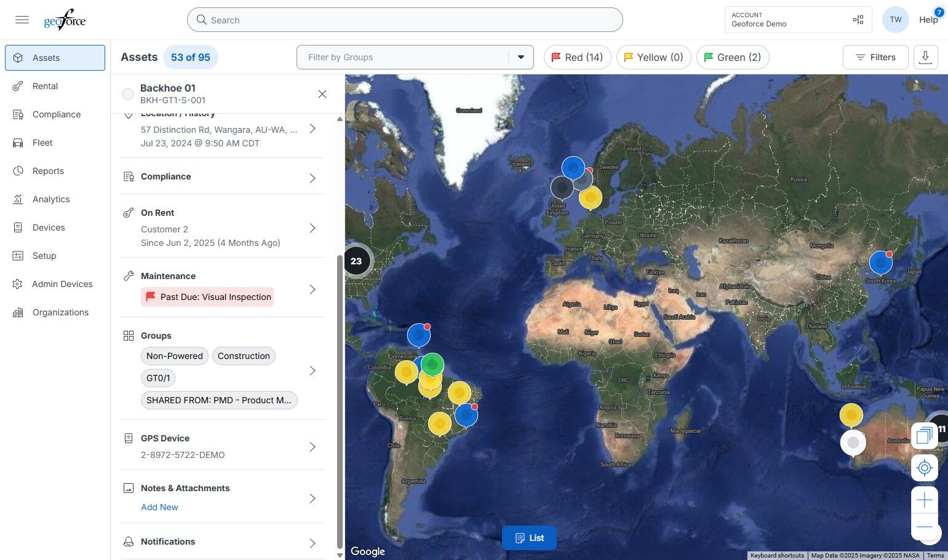948x560 pixels.
Task: Center map on current location
Action: (924, 468)
